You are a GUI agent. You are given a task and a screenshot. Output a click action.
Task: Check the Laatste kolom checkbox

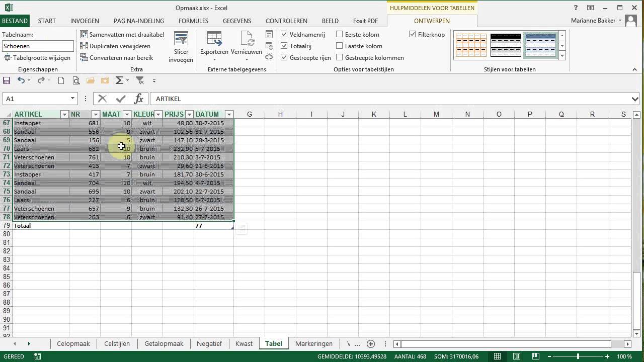pyautogui.click(x=340, y=46)
